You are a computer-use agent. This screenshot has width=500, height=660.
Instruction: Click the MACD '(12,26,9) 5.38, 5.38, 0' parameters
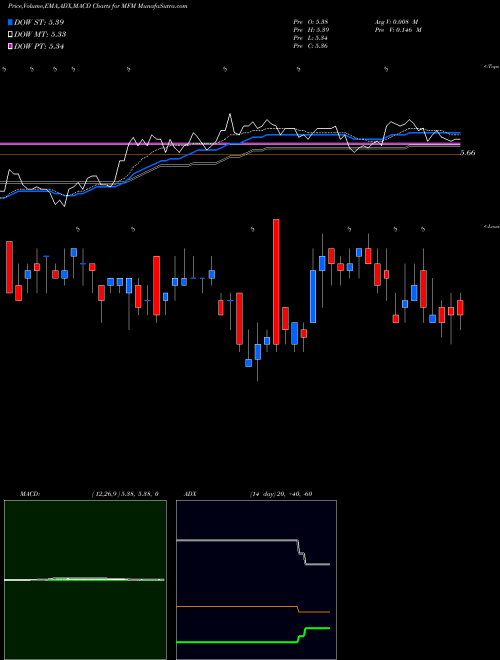[x=125, y=494]
